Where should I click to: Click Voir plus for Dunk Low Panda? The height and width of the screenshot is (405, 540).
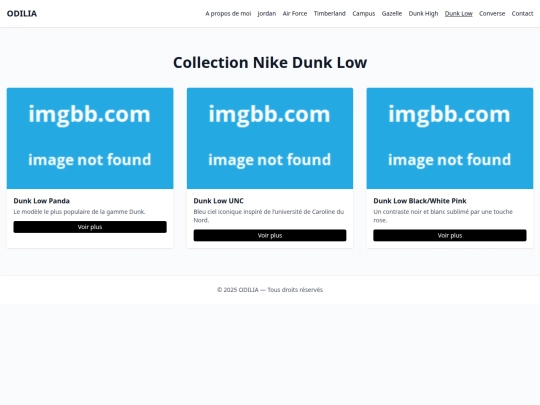click(90, 227)
